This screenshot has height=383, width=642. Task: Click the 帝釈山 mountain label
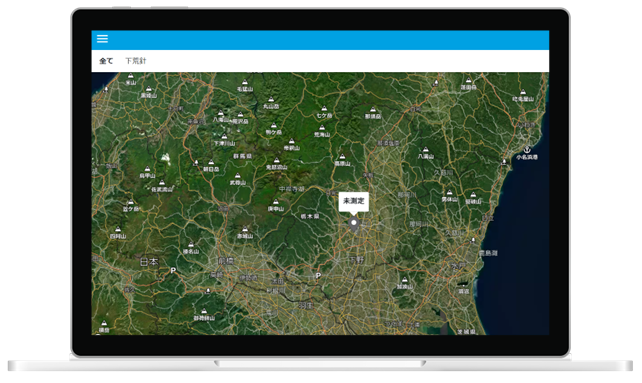(292, 148)
